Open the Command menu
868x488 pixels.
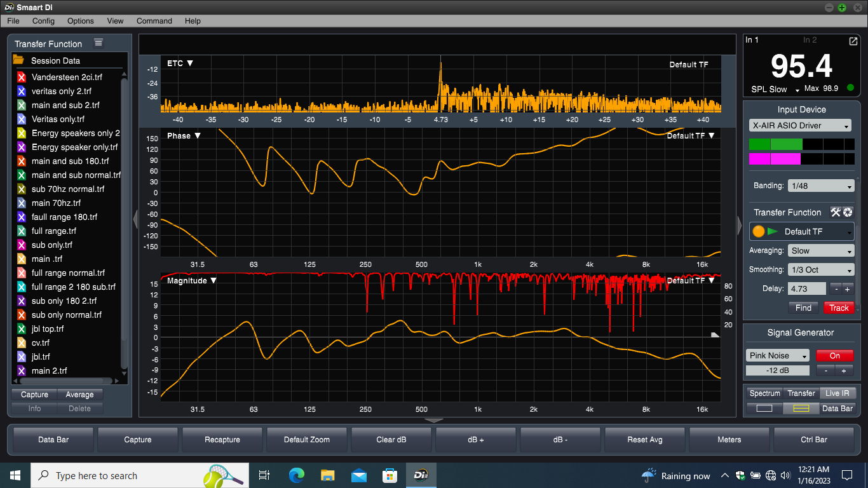tap(154, 21)
